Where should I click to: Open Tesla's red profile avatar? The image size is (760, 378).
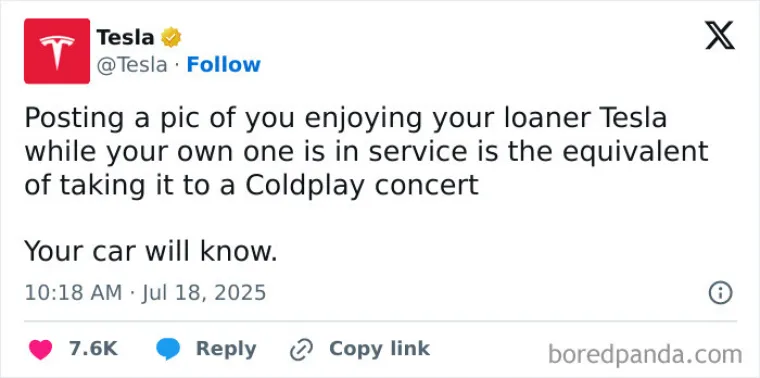(x=57, y=51)
